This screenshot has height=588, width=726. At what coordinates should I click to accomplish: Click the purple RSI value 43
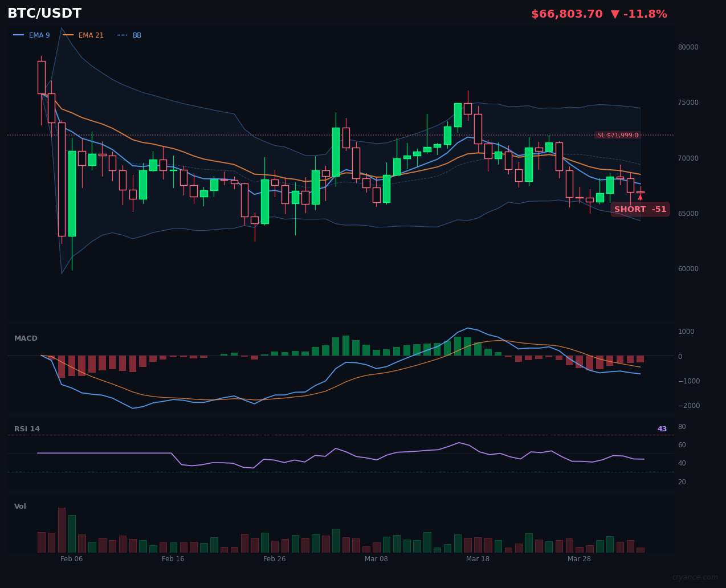pyautogui.click(x=662, y=429)
